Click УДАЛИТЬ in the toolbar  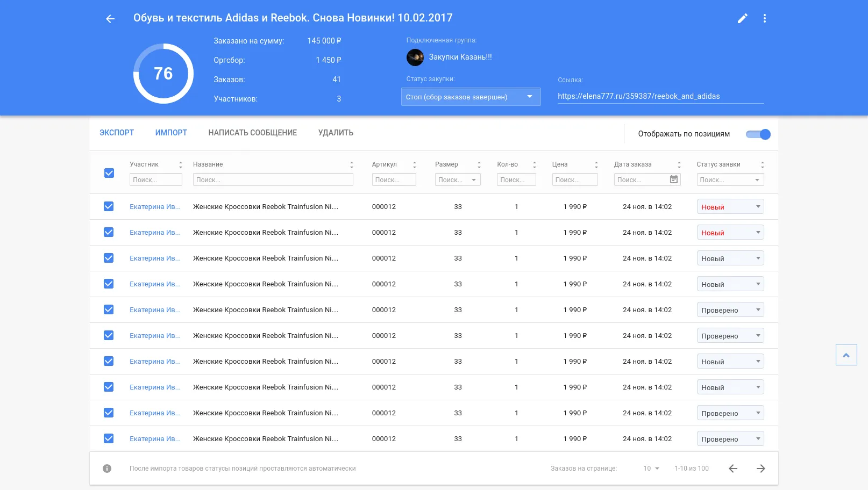[336, 133]
